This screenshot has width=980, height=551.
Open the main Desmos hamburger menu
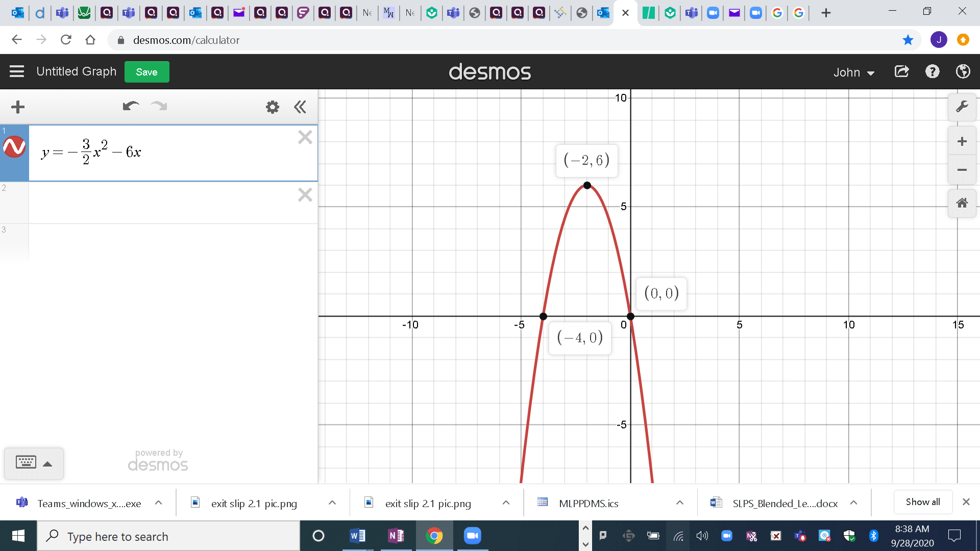(x=17, y=71)
